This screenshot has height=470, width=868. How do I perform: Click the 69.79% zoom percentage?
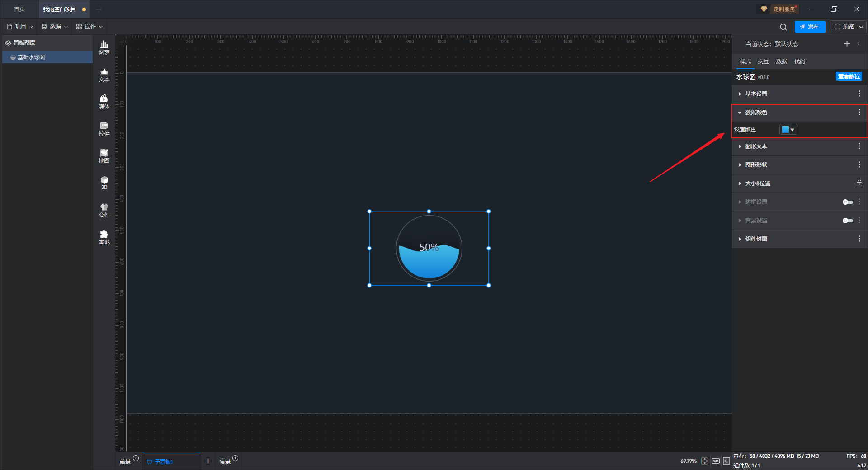(x=688, y=461)
